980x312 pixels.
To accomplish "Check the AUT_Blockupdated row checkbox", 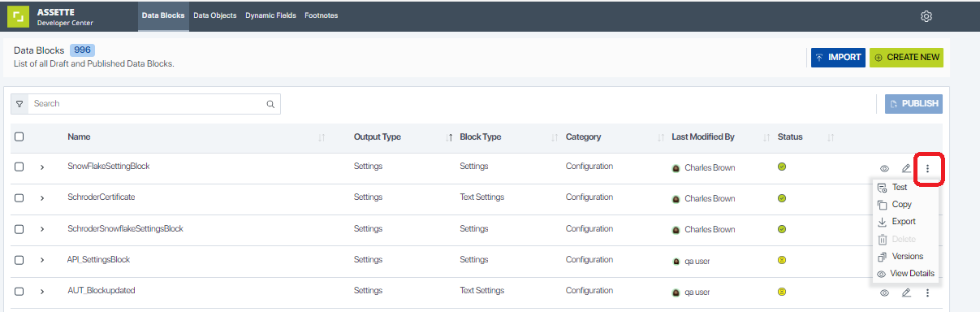I will point(19,292).
